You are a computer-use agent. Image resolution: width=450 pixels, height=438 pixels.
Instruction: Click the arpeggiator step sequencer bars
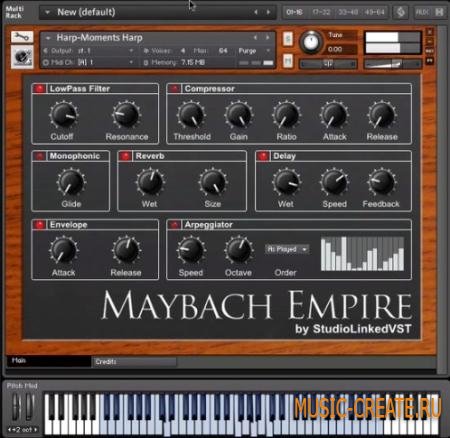(362, 254)
